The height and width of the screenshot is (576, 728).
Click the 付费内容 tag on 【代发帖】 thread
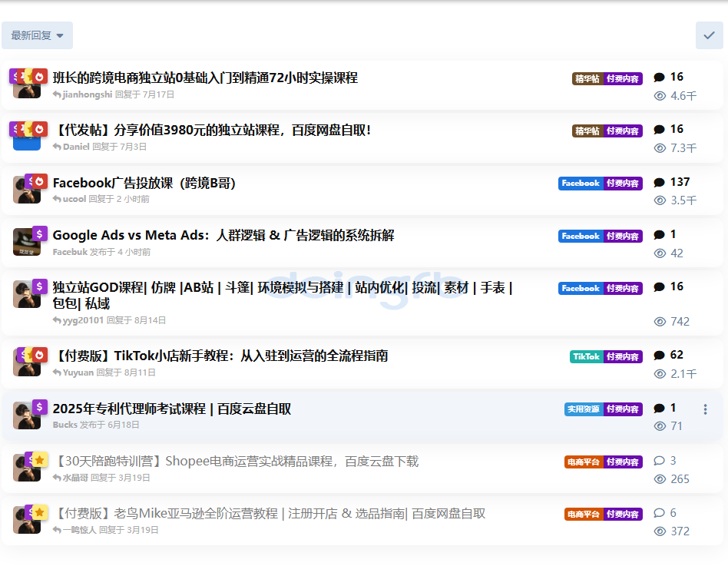tap(623, 131)
